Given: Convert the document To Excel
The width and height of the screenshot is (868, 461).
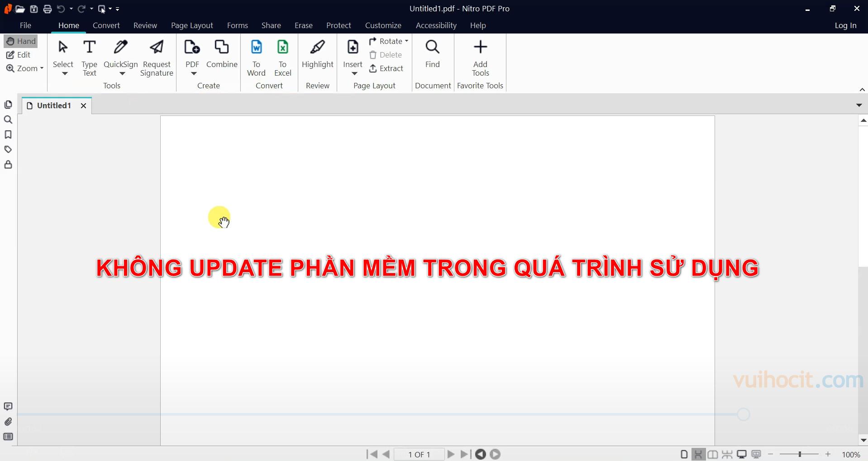Looking at the screenshot, I should 283,58.
